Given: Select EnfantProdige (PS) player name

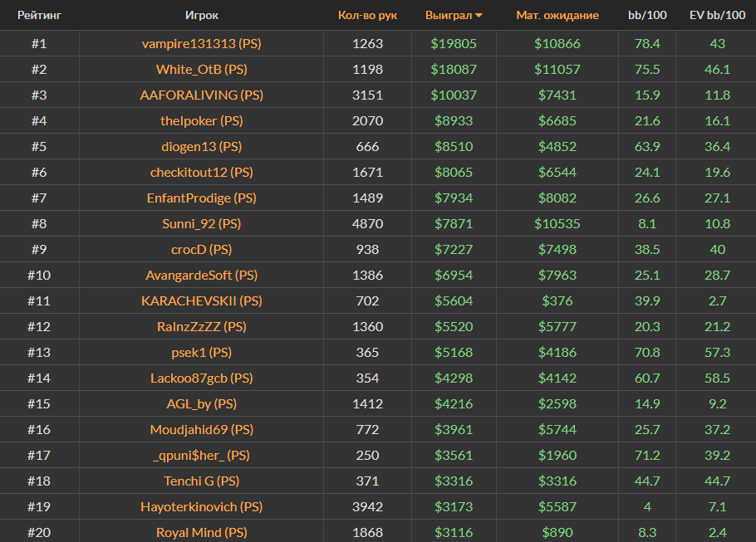Looking at the screenshot, I should coord(202,198).
